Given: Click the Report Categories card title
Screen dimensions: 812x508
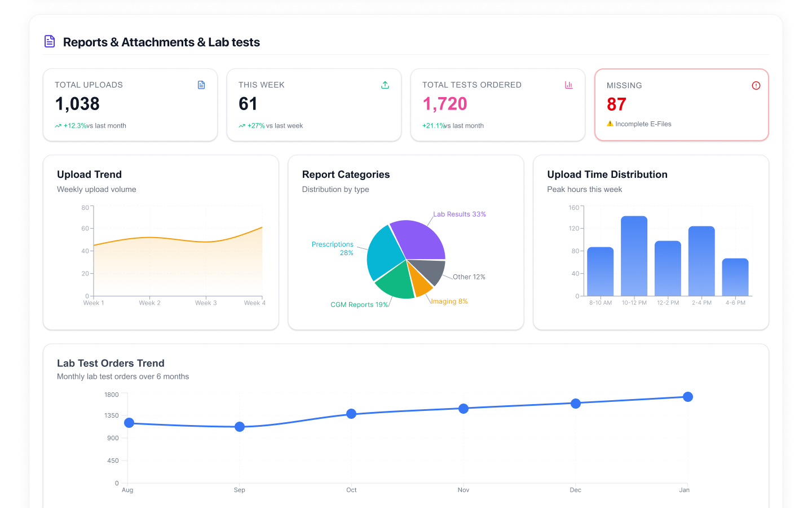Looking at the screenshot, I should [346, 174].
